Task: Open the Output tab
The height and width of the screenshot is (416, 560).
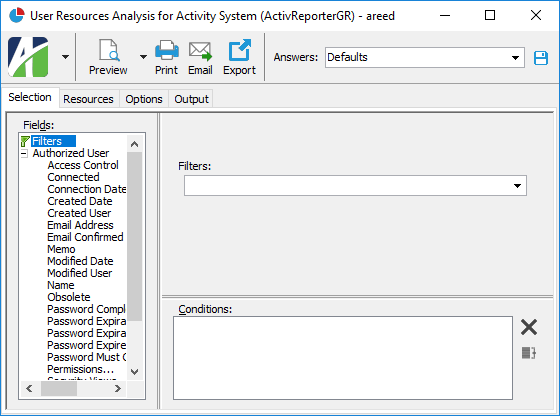Action: pyautogui.click(x=191, y=99)
